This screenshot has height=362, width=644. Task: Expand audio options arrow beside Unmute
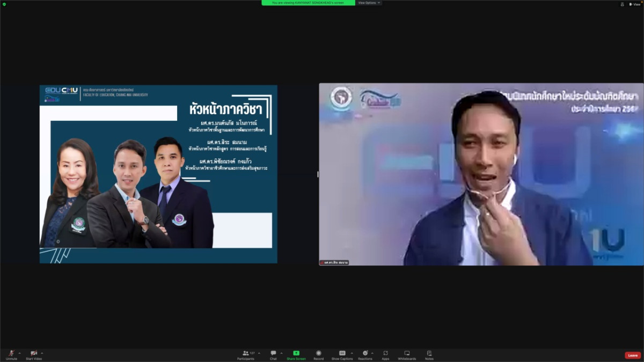pos(20,353)
